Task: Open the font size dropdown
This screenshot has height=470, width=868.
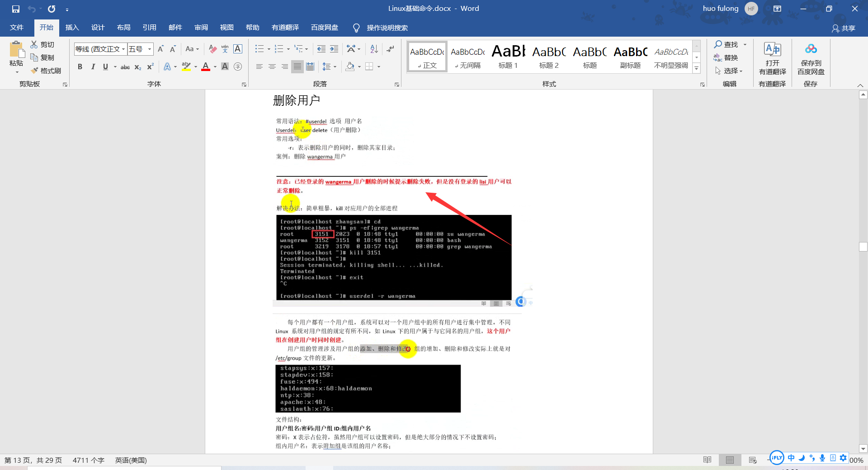Action: [149, 49]
